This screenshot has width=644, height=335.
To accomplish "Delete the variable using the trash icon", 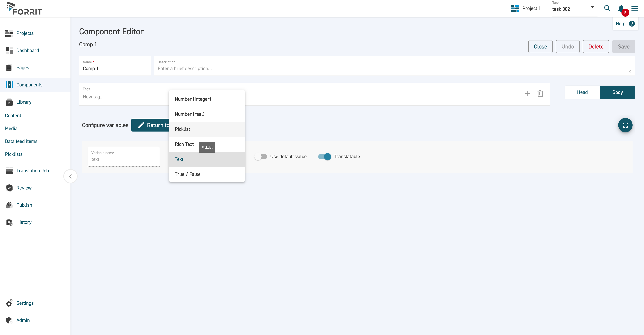I will pyautogui.click(x=540, y=93).
